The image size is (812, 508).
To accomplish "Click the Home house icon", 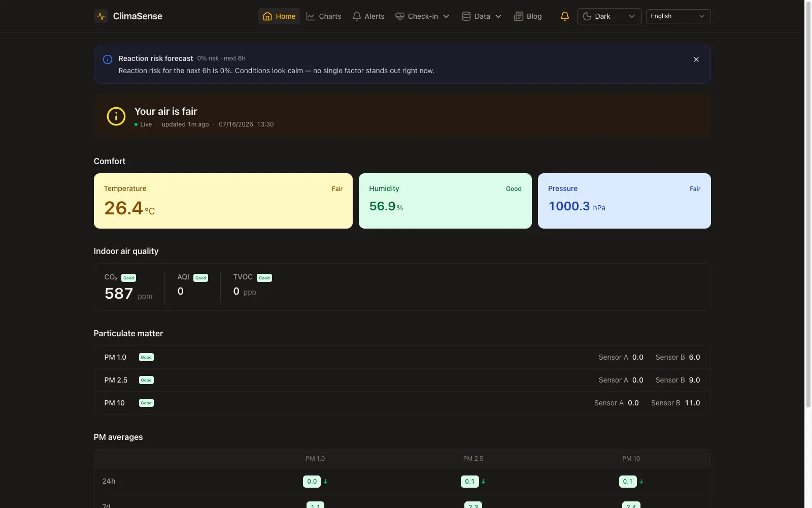I will point(267,16).
